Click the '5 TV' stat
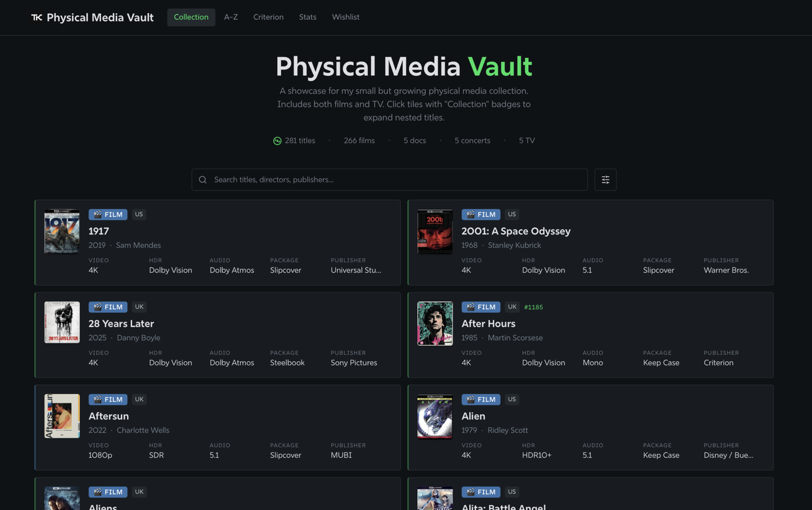The image size is (812, 510). pos(527,141)
